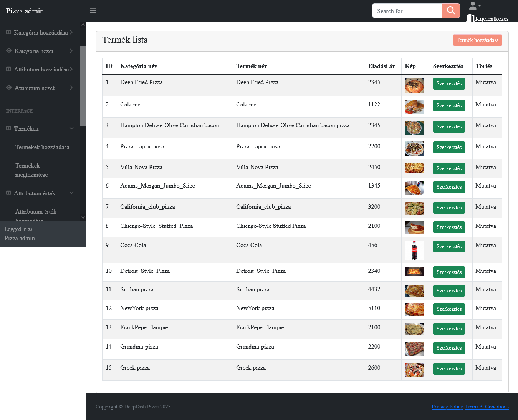Viewport: 518px width, 420px height.
Task: Open Termékek hozzáadása submenu item
Action: [42, 147]
